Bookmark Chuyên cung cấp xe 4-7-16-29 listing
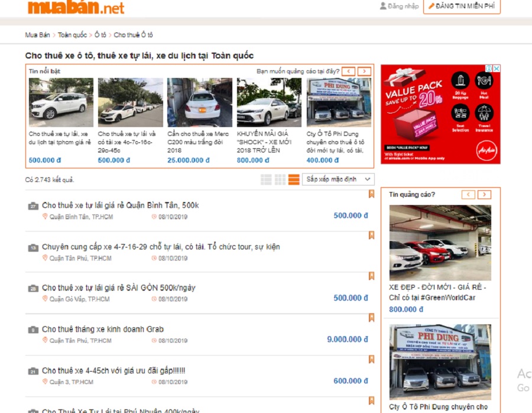 tap(372, 235)
